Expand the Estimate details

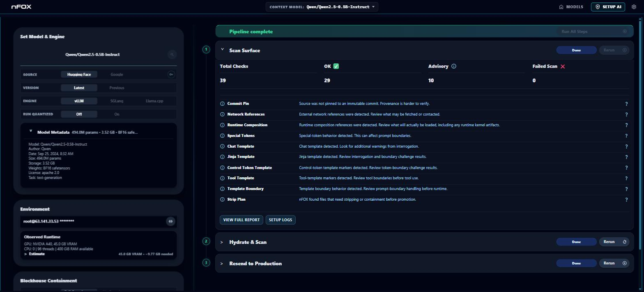(x=34, y=254)
